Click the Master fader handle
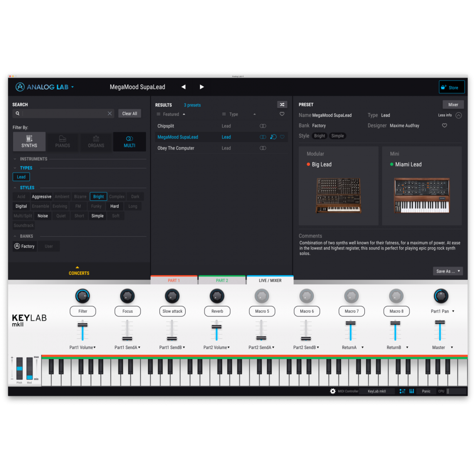The width and height of the screenshot is (476, 476). 440,322
